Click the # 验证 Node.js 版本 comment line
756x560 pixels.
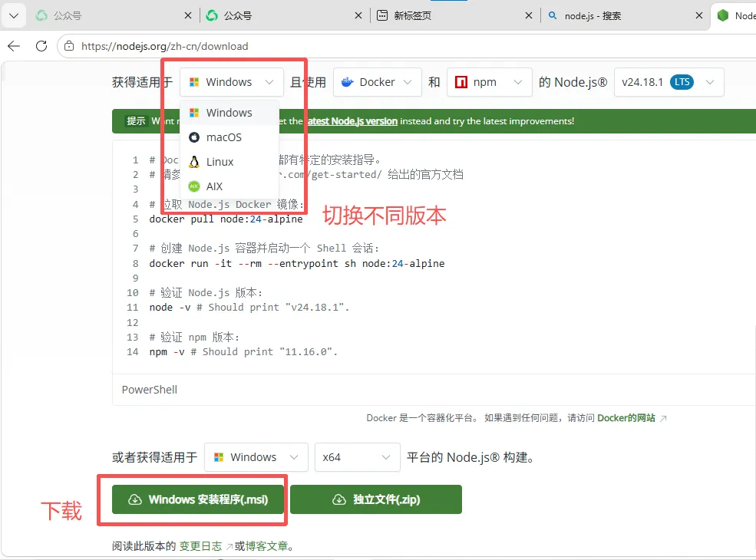(206, 293)
